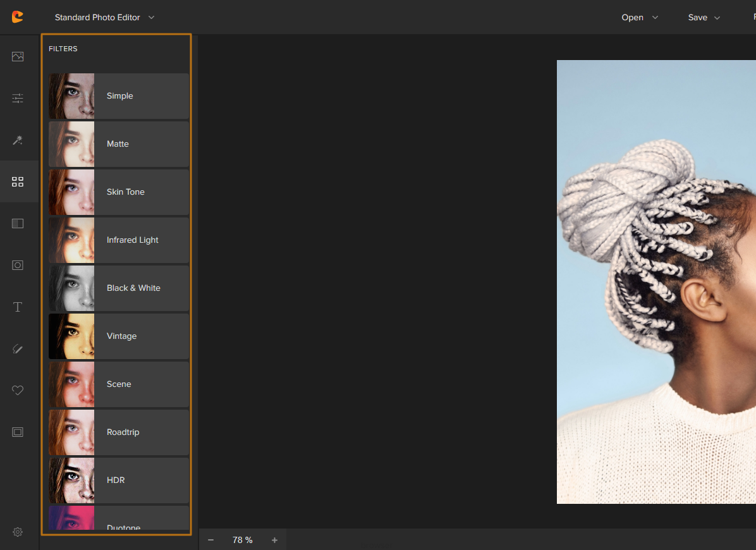The height and width of the screenshot is (550, 756).
Task: Select the Text tool icon
Action: pyautogui.click(x=18, y=307)
